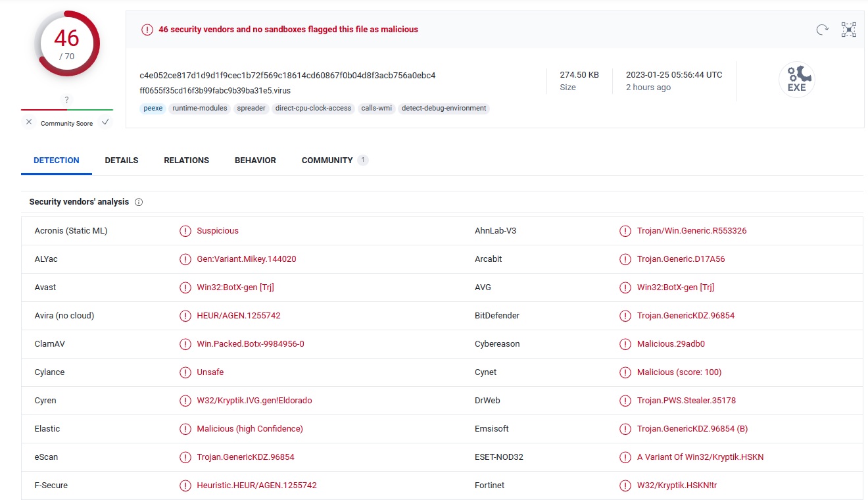
Task: Click the alert icon in the Emsisoft row
Action: [625, 429]
